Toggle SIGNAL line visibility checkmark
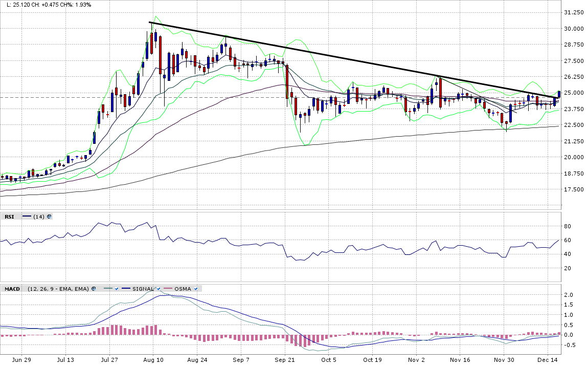This screenshot has height=367, width=588. [x=159, y=289]
